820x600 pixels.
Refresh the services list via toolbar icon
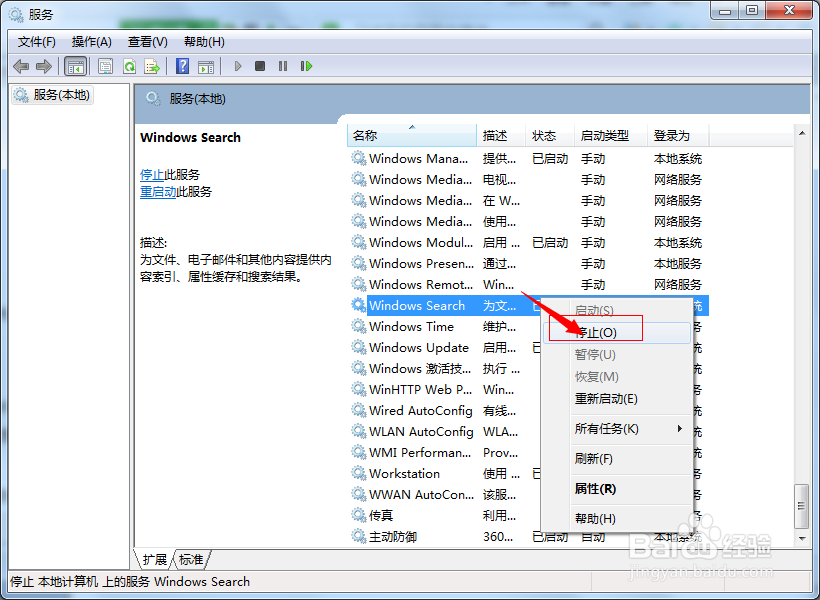pos(131,66)
